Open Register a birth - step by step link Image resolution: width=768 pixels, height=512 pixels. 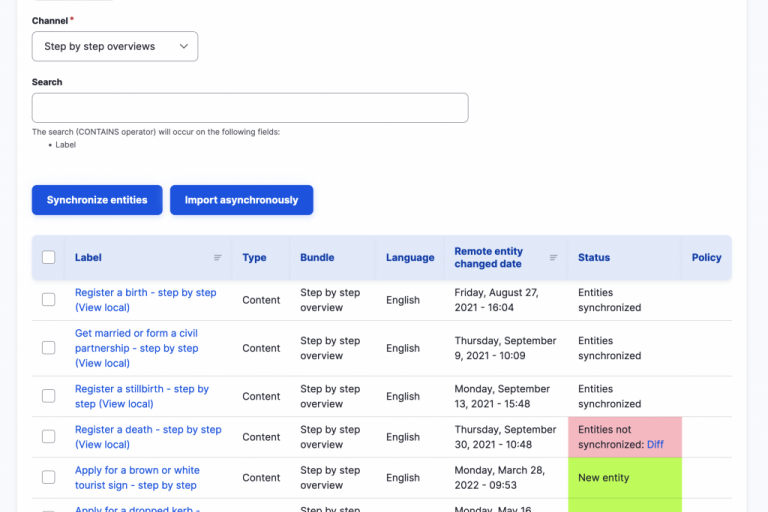pos(145,293)
